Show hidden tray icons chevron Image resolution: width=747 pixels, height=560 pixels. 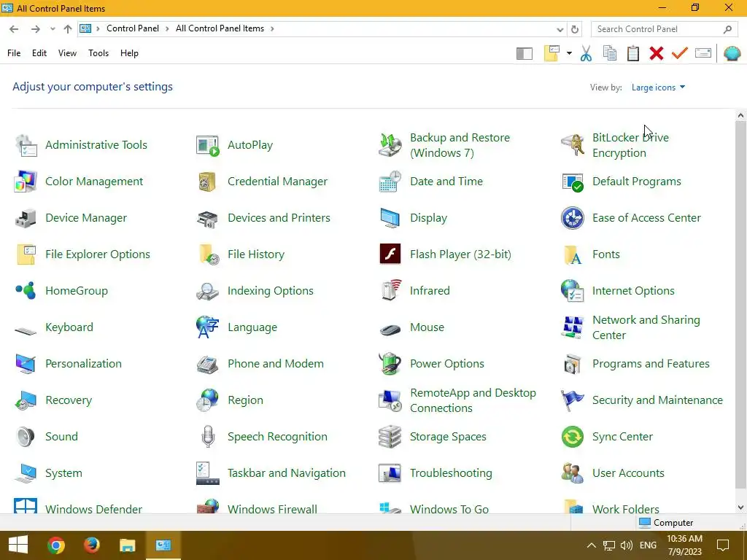pyautogui.click(x=591, y=545)
